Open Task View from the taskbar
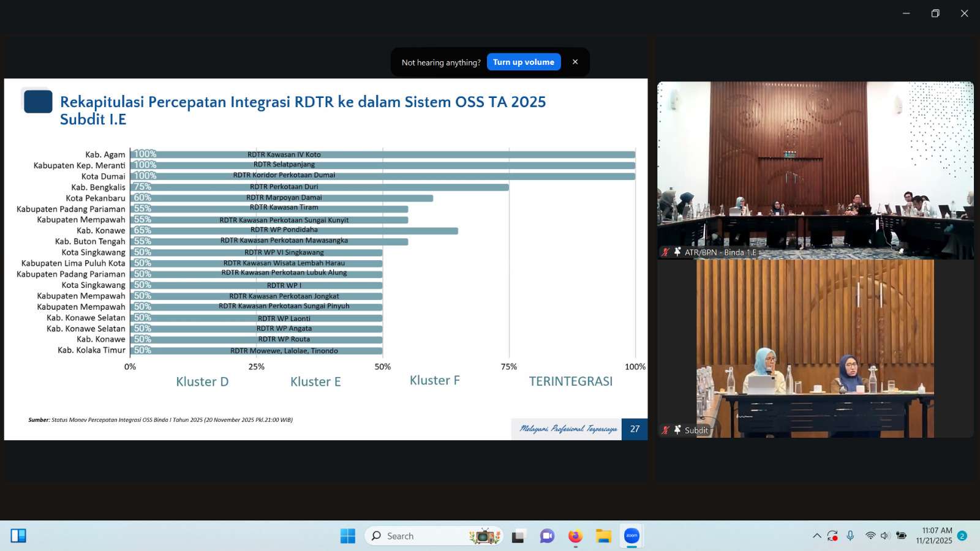Screen dimensions: 980x551 pos(519,536)
